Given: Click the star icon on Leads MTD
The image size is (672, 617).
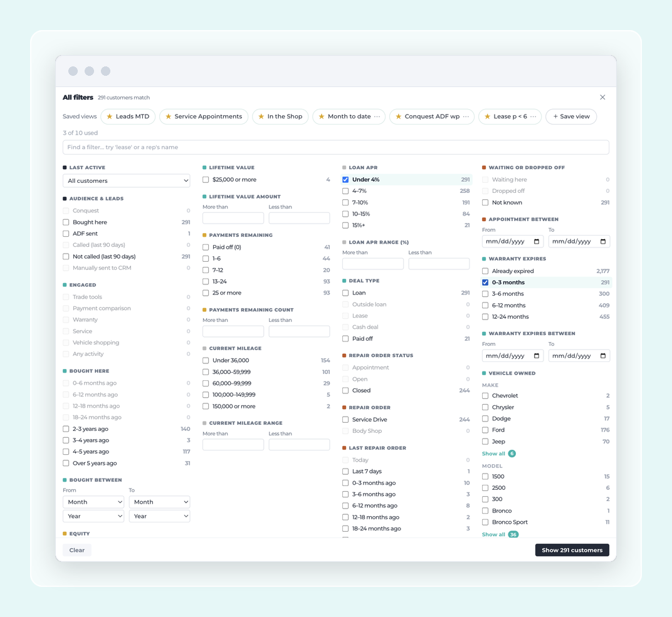Looking at the screenshot, I should [x=109, y=117].
